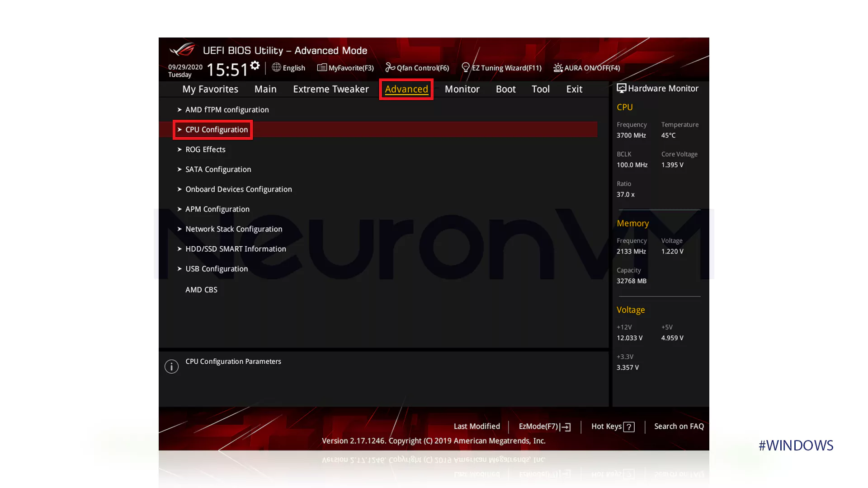Open Qfan Control(F6)
The height and width of the screenshot is (488, 868).
(x=423, y=68)
